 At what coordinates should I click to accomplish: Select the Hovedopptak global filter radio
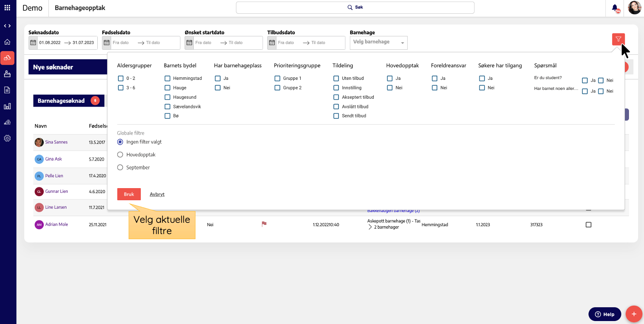(x=120, y=155)
